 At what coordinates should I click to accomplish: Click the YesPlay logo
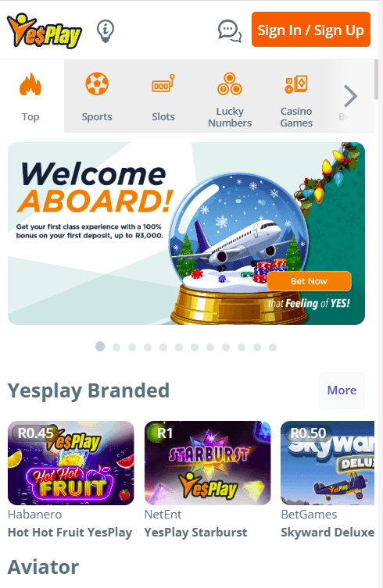[45, 30]
